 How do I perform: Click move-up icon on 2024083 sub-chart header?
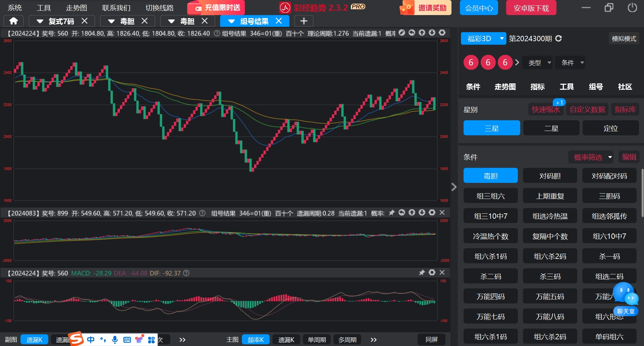click(412, 213)
